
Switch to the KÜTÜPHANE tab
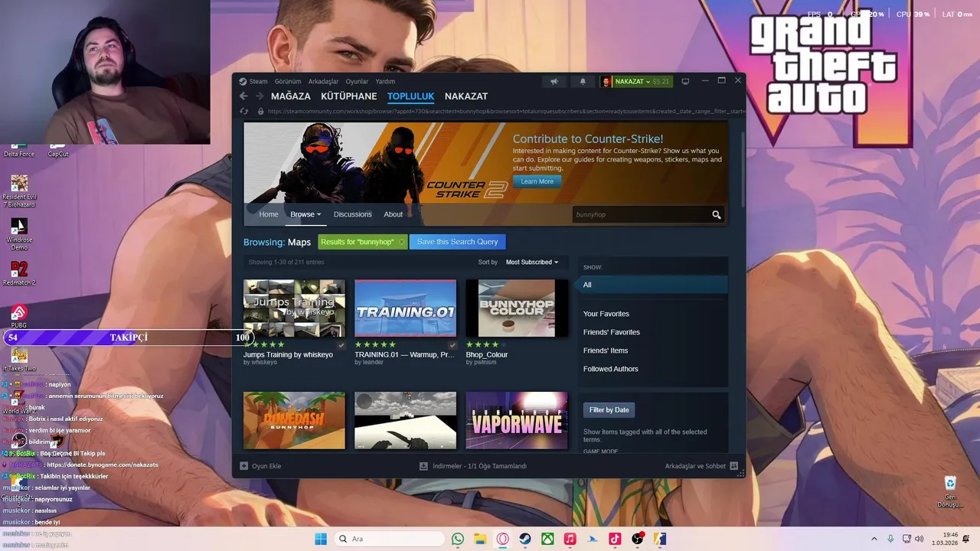click(x=348, y=96)
